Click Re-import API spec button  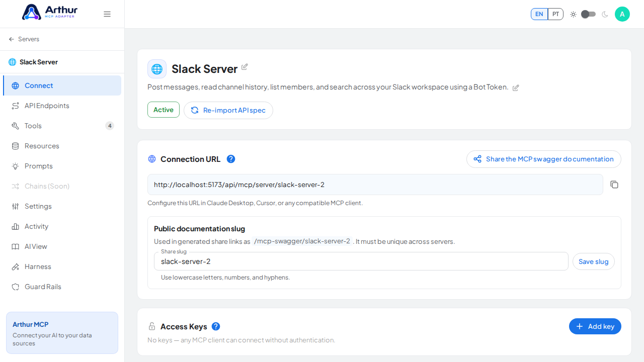[228, 110]
